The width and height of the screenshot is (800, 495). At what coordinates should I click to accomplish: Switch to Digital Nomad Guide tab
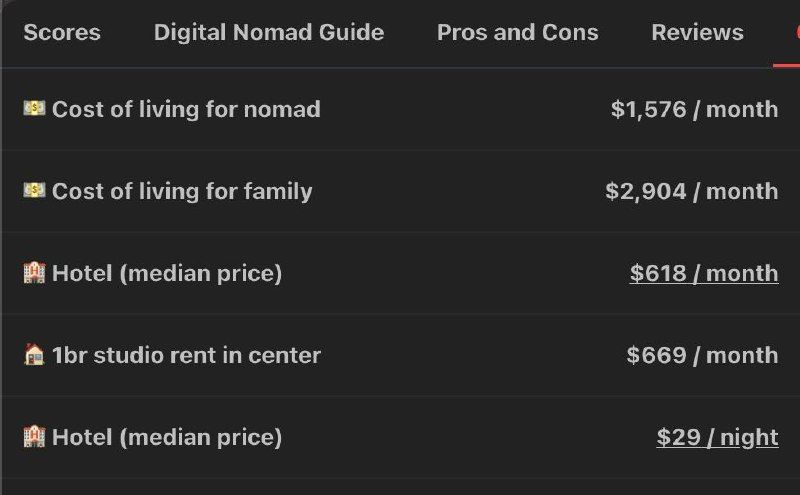pyautogui.click(x=268, y=33)
